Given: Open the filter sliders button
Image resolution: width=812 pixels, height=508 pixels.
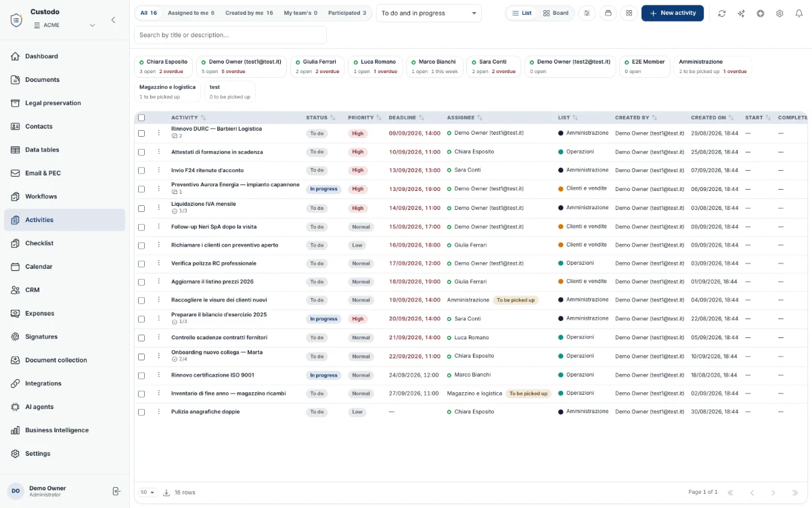Looking at the screenshot, I should click(x=587, y=13).
